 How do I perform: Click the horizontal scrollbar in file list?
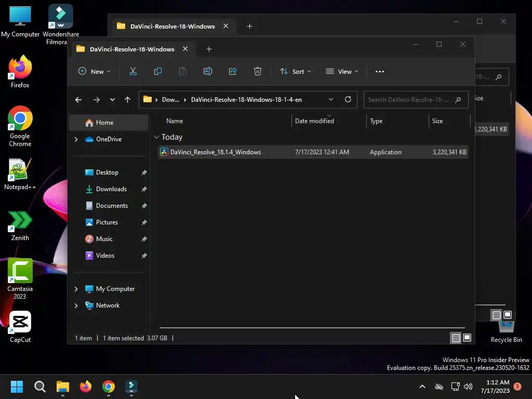tap(312, 328)
